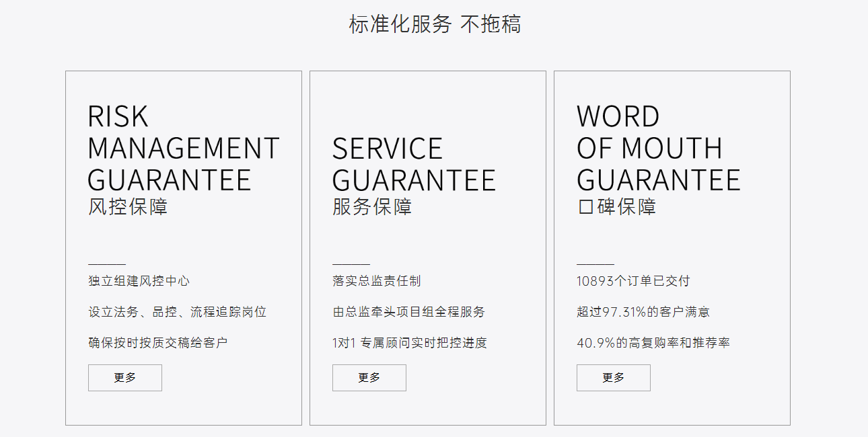Viewport: 868px width, 437px height.
Task: Click the 风控保障 subtitle
Action: [x=128, y=206]
